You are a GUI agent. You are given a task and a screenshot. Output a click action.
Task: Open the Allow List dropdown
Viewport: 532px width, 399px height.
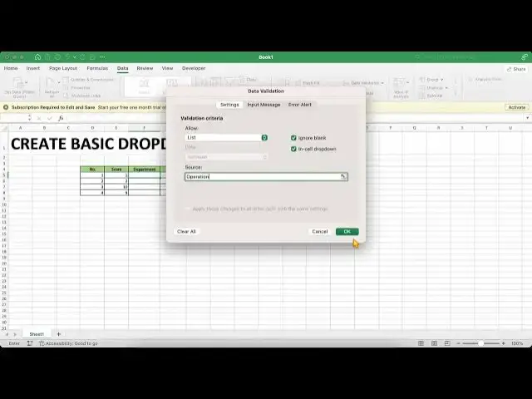pos(226,137)
